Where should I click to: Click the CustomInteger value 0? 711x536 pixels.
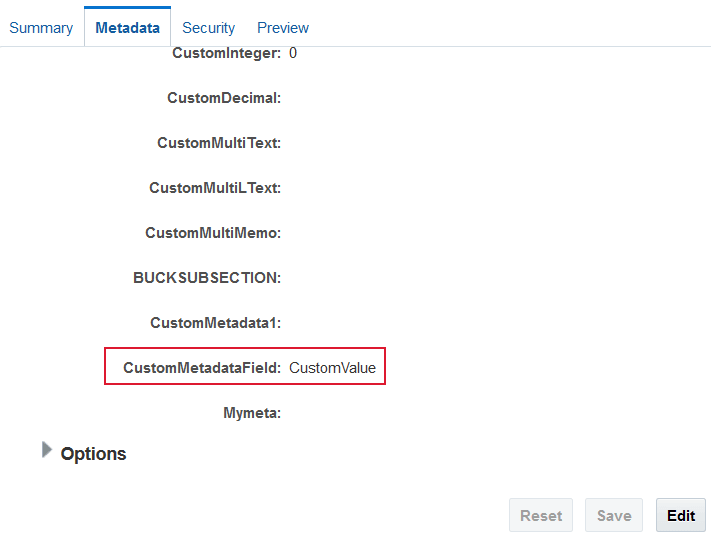pyautogui.click(x=293, y=53)
